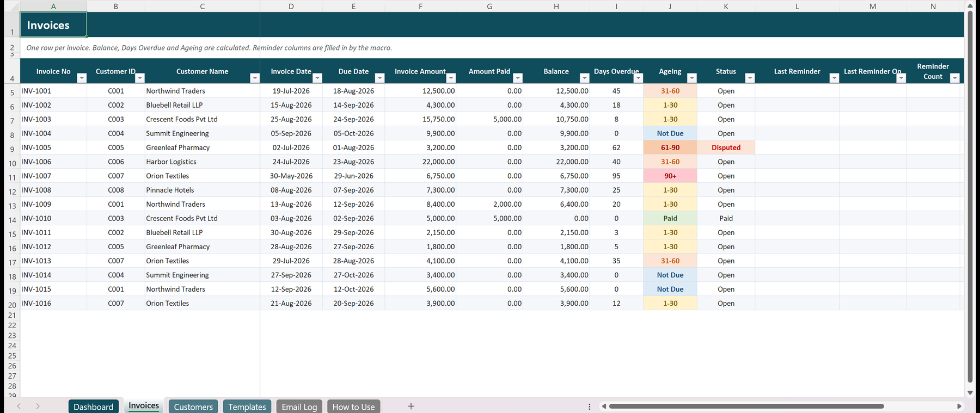Select the 22,000.00 invoice amount cell
This screenshot has height=413, width=980.
click(x=420, y=162)
